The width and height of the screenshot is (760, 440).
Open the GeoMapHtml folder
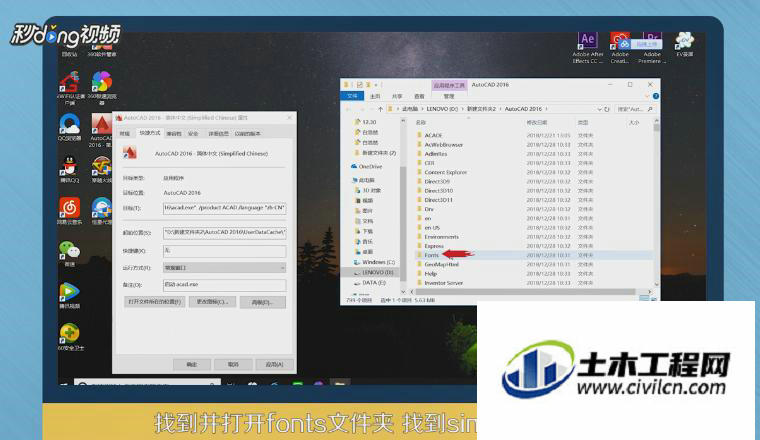441,265
